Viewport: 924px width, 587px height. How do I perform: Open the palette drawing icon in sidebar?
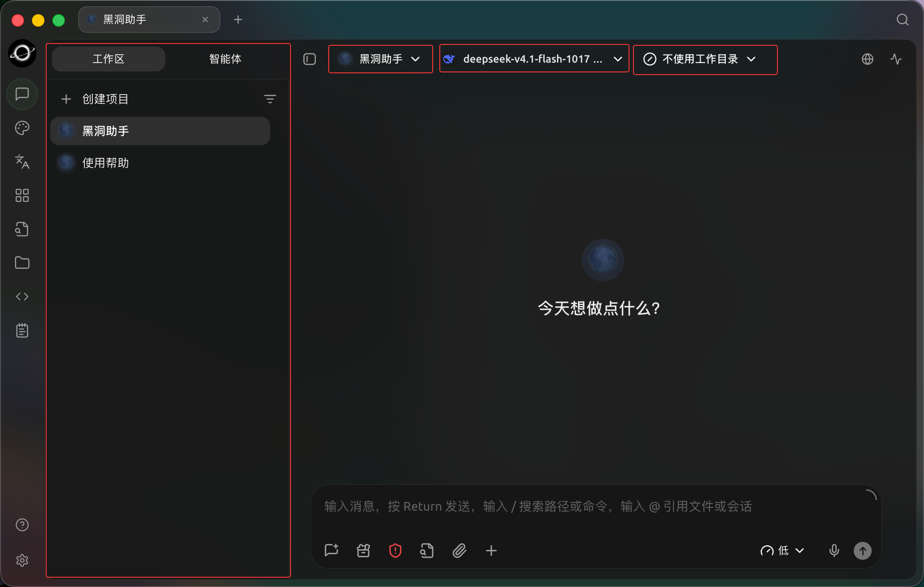pyautogui.click(x=22, y=128)
